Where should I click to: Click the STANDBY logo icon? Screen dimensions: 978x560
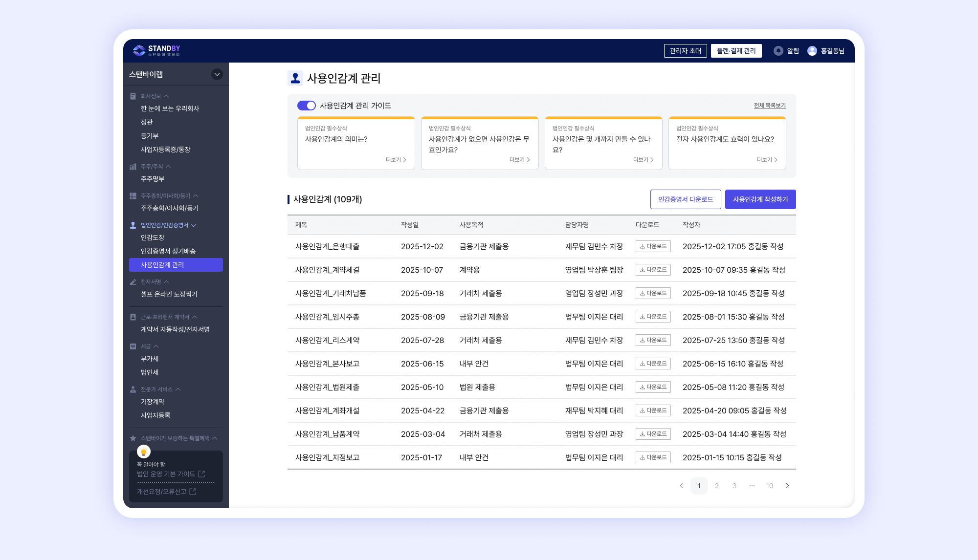pyautogui.click(x=139, y=50)
